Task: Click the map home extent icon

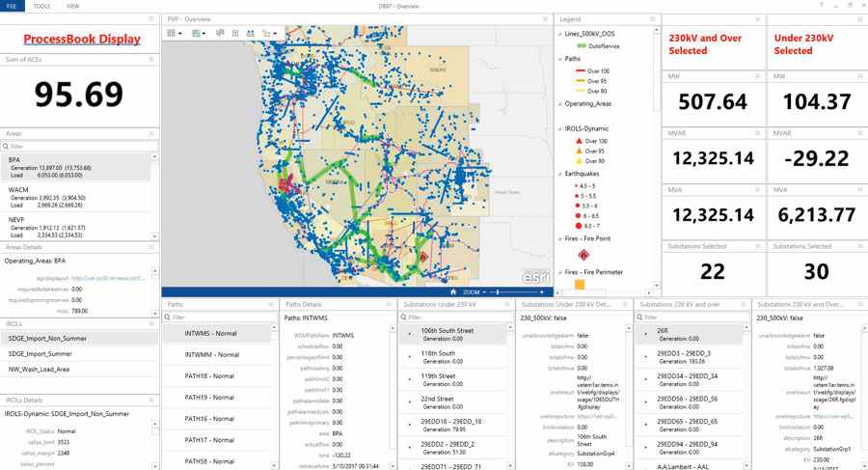Action: 453,292
